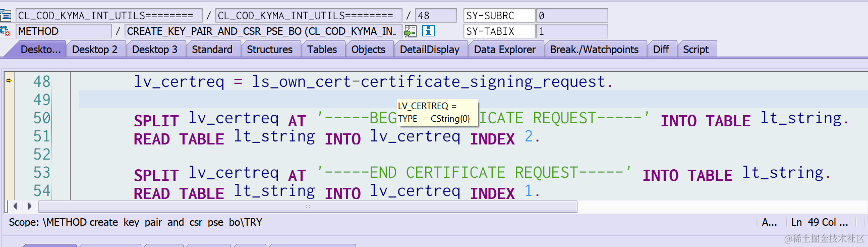Click the SY-TABIX field label
This screenshot has width=868, height=247.
(x=499, y=31)
